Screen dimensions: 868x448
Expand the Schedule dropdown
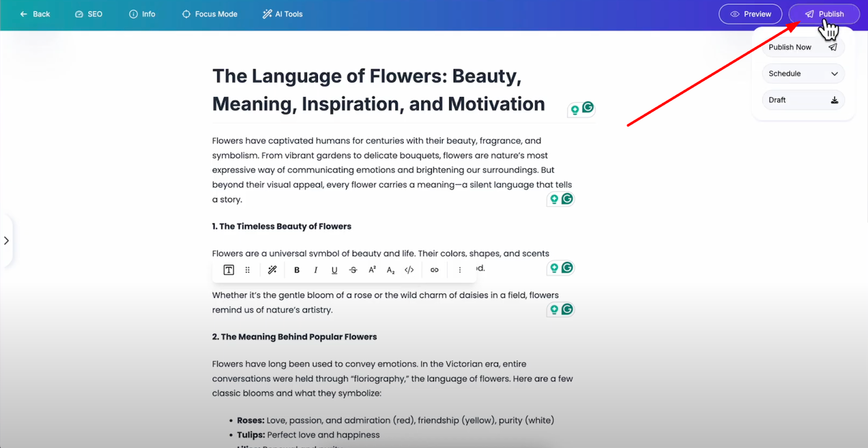tap(803, 74)
